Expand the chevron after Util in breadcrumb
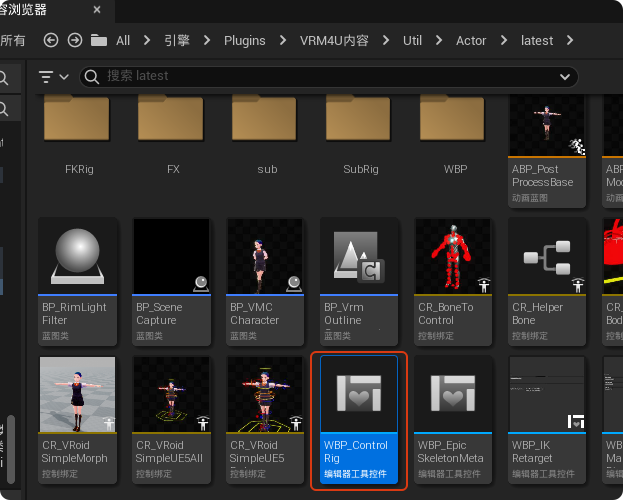 tap(439, 40)
